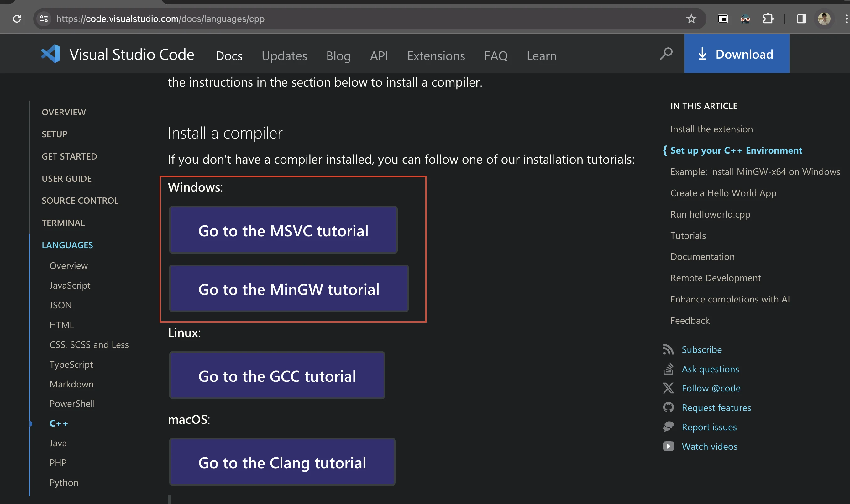Bookmark this page with the star icon
The width and height of the screenshot is (850, 504).
(x=691, y=19)
